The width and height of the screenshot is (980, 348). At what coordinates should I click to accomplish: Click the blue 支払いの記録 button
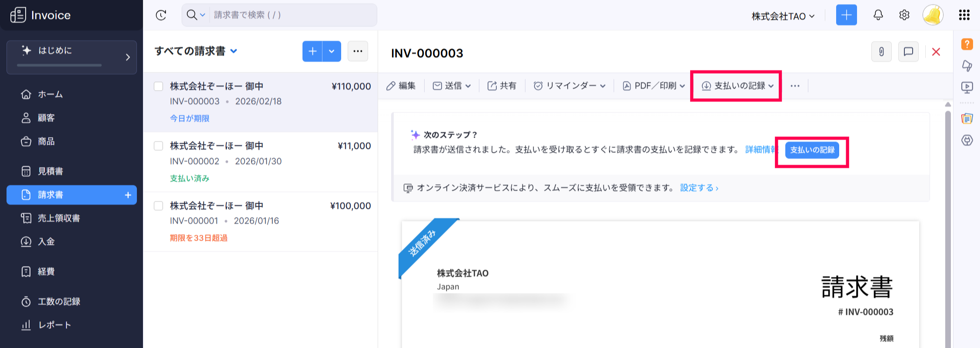click(x=812, y=150)
